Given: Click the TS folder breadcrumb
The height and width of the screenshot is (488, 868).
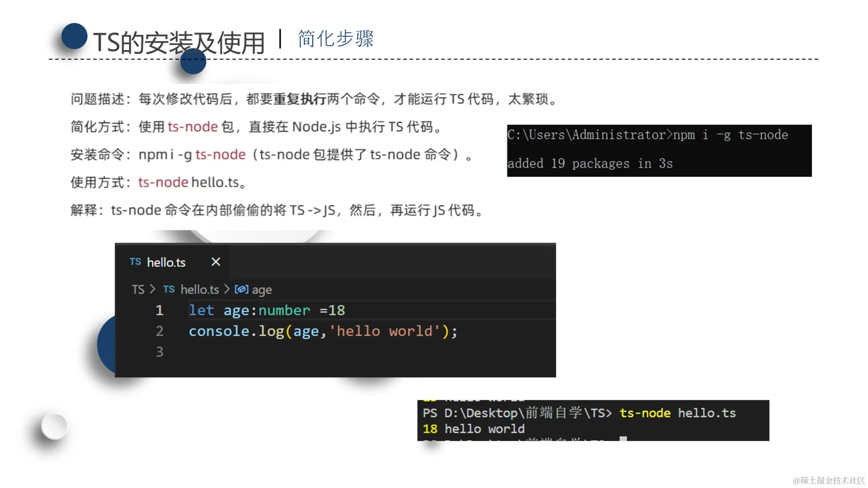Looking at the screenshot, I should coord(138,290).
